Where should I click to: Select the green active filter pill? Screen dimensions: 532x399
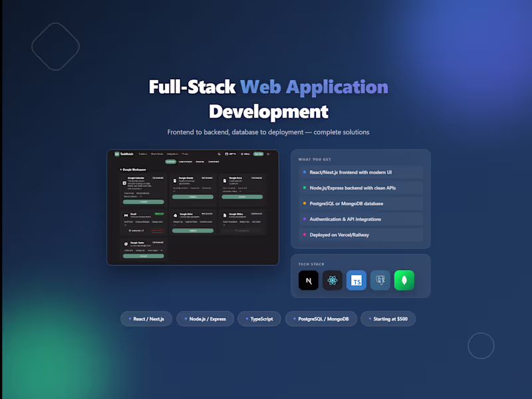(171, 162)
